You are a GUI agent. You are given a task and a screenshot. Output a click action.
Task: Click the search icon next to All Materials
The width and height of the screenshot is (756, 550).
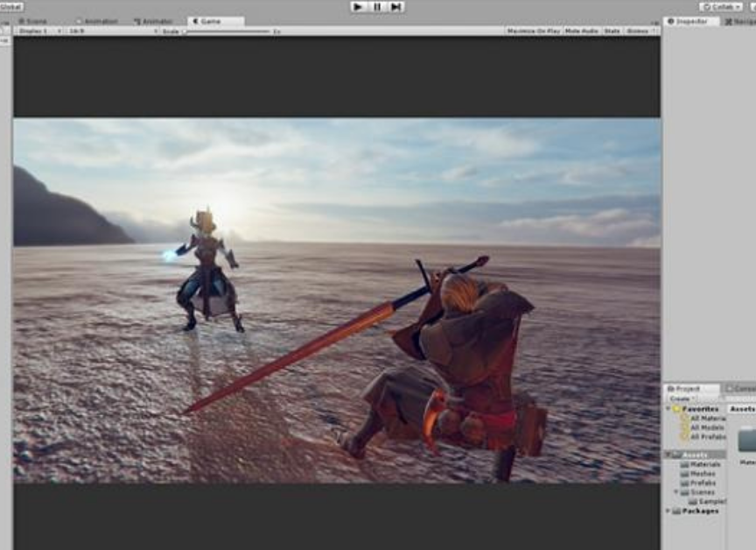[x=685, y=419]
